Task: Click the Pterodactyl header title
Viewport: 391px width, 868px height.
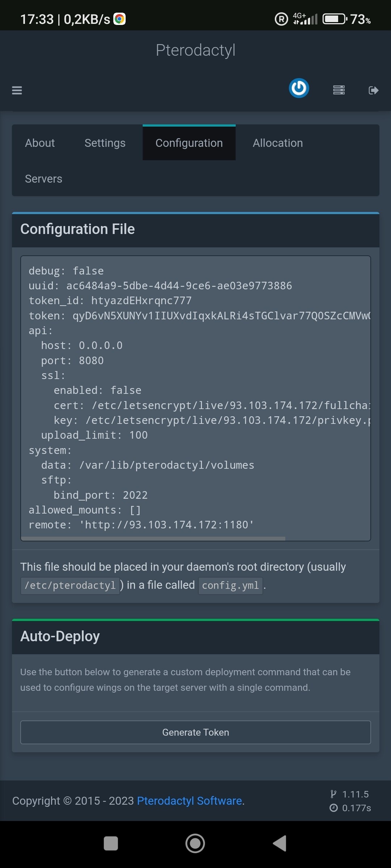Action: pos(195,50)
